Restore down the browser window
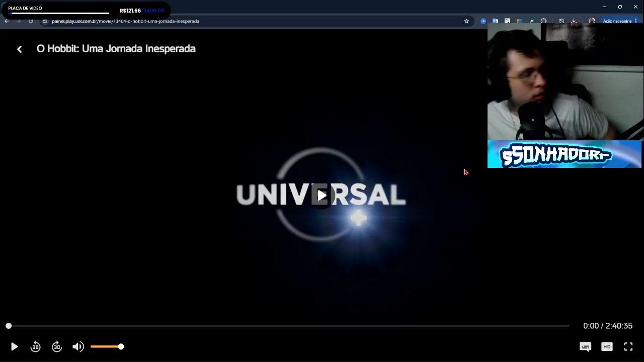644x362 pixels. click(620, 7)
